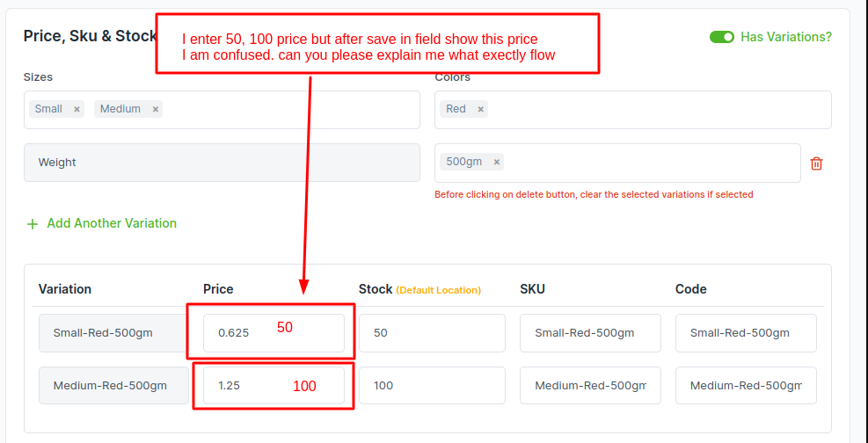Remove the Small size tag
The image size is (868, 443).
[x=77, y=110]
